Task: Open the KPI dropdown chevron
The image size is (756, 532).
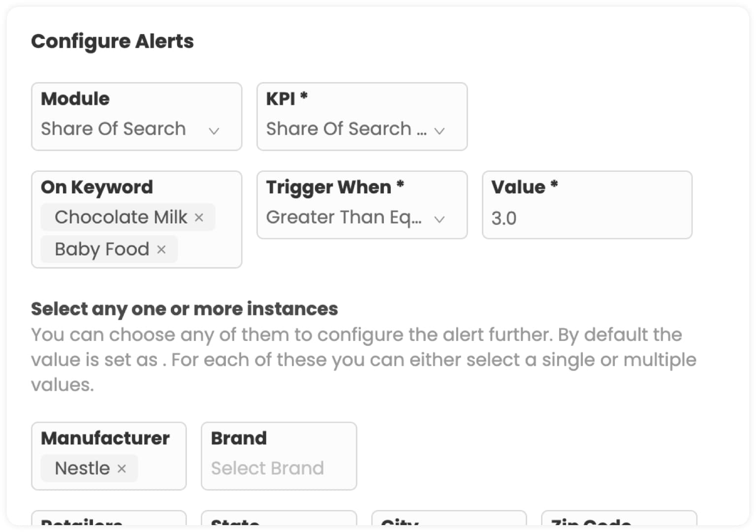Action: [x=439, y=130]
